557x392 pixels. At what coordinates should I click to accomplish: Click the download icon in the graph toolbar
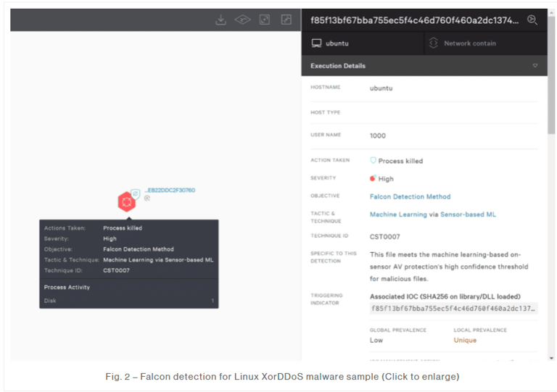click(220, 20)
